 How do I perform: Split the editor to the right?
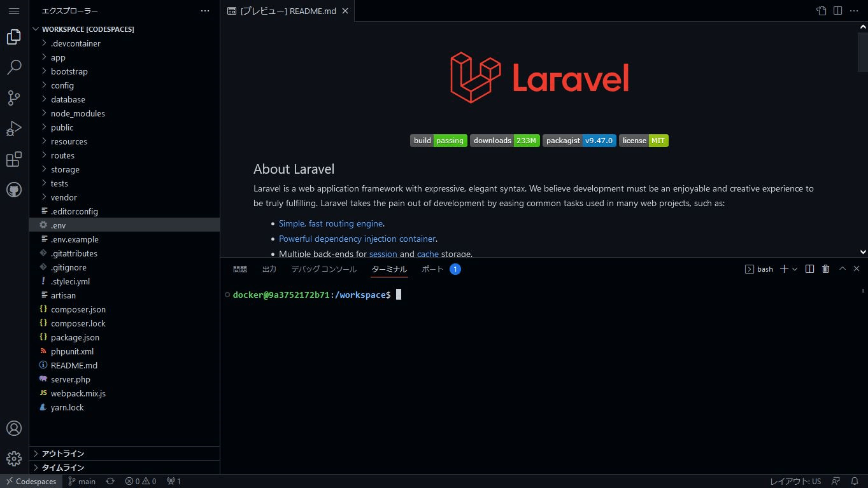click(x=837, y=11)
